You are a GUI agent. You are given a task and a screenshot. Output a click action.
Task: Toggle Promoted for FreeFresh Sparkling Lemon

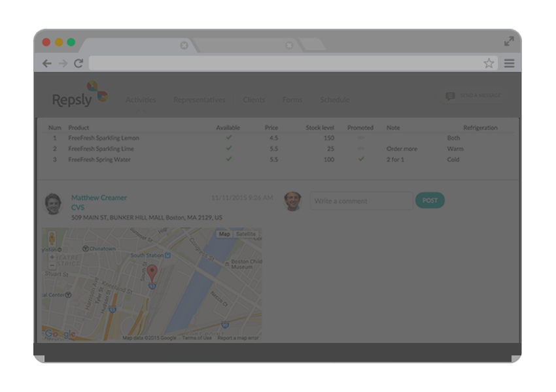360,138
